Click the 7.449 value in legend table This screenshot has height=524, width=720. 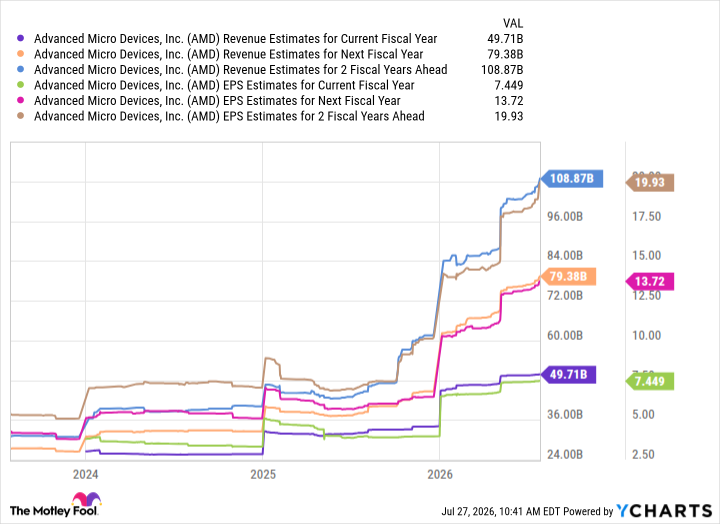click(x=509, y=85)
